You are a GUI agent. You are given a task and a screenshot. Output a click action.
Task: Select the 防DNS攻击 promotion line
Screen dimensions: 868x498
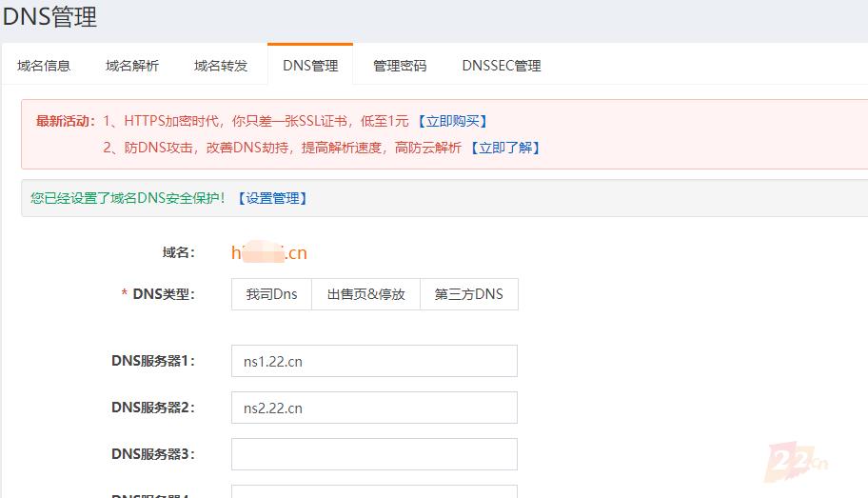(283, 148)
